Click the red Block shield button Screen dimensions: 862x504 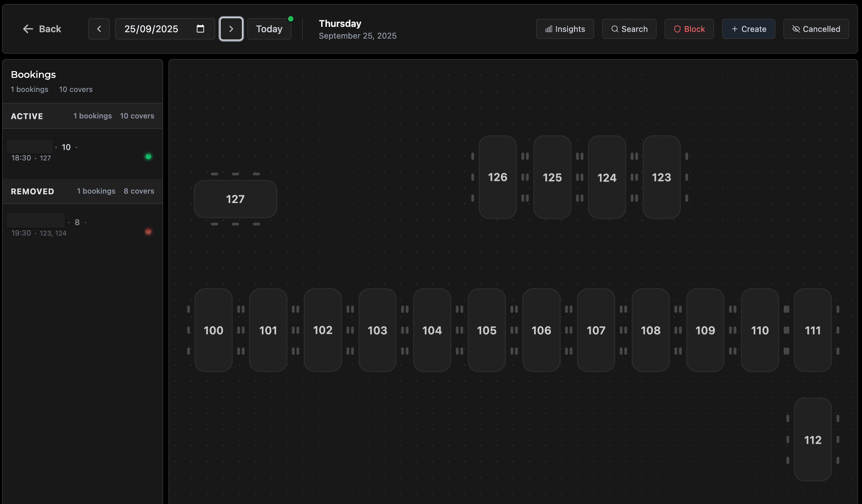(689, 29)
